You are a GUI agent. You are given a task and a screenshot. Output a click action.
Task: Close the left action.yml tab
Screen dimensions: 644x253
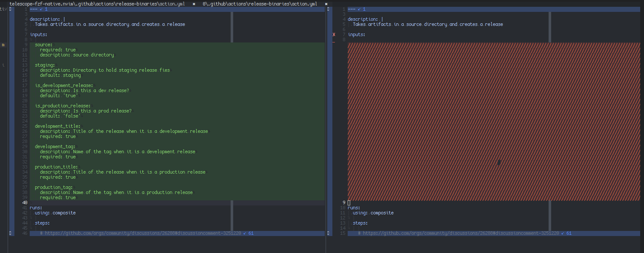pyautogui.click(x=194, y=3)
